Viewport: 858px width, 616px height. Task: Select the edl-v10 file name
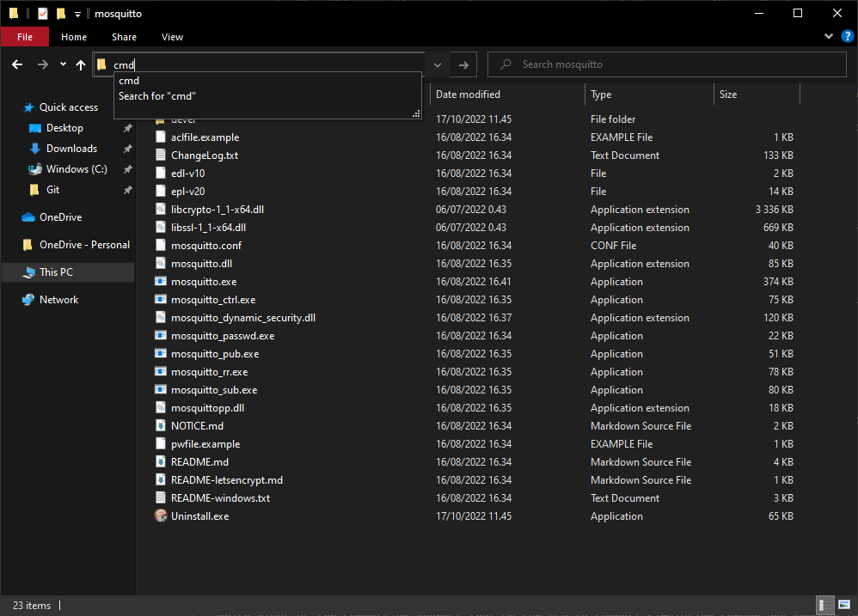187,174
